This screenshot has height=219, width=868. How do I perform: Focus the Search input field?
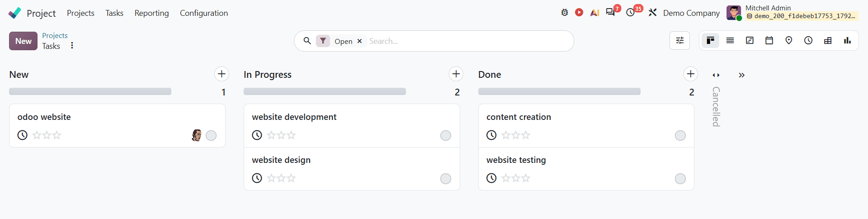click(x=468, y=41)
